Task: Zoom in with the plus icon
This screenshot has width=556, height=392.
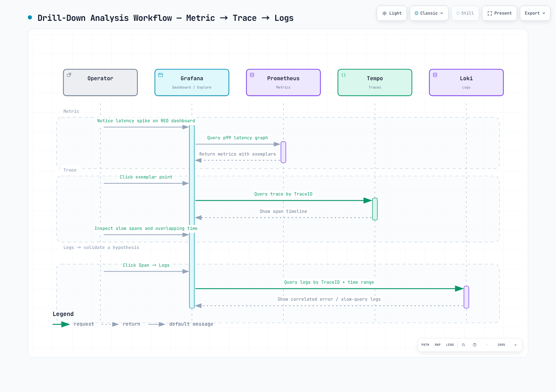Action: 515,345
